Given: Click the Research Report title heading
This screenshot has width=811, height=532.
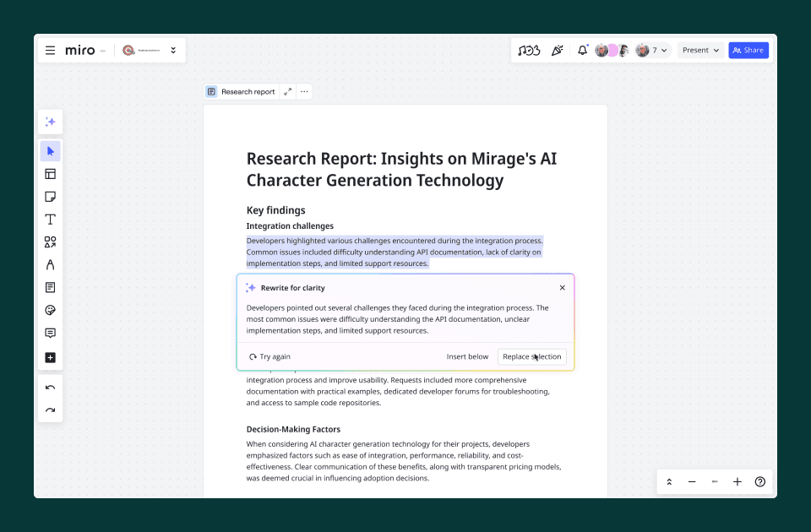Looking at the screenshot, I should pyautogui.click(x=401, y=170).
